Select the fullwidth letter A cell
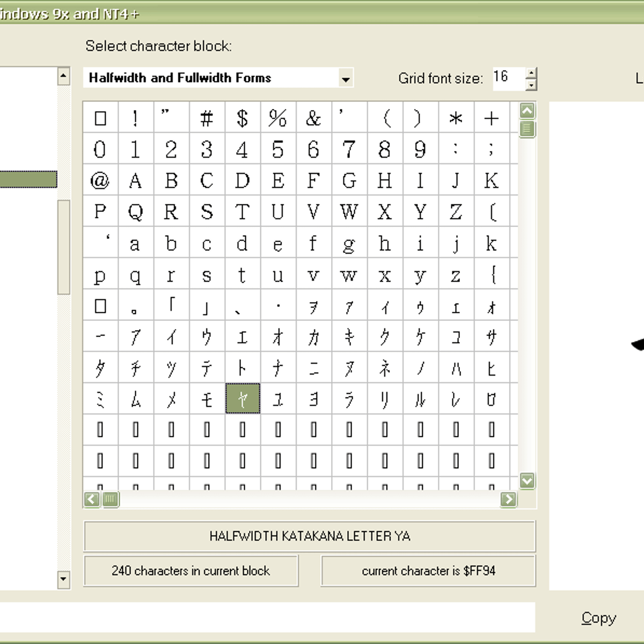 pyautogui.click(x=135, y=180)
